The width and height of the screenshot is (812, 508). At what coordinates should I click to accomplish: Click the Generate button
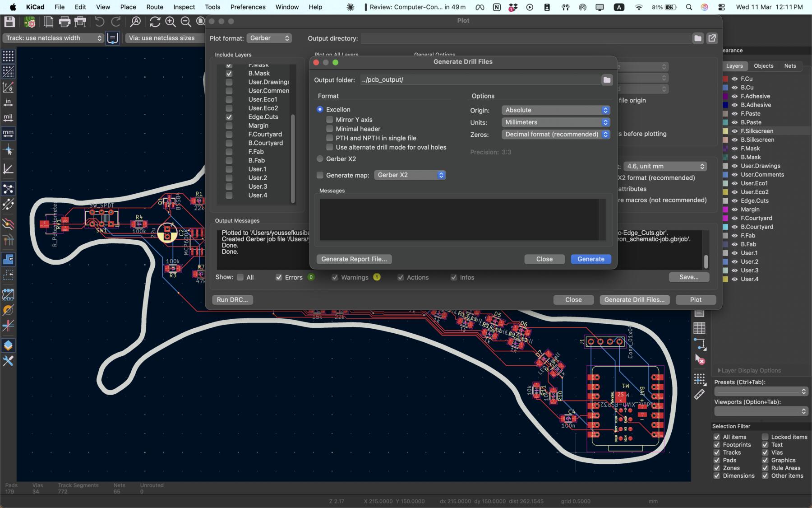coord(591,259)
